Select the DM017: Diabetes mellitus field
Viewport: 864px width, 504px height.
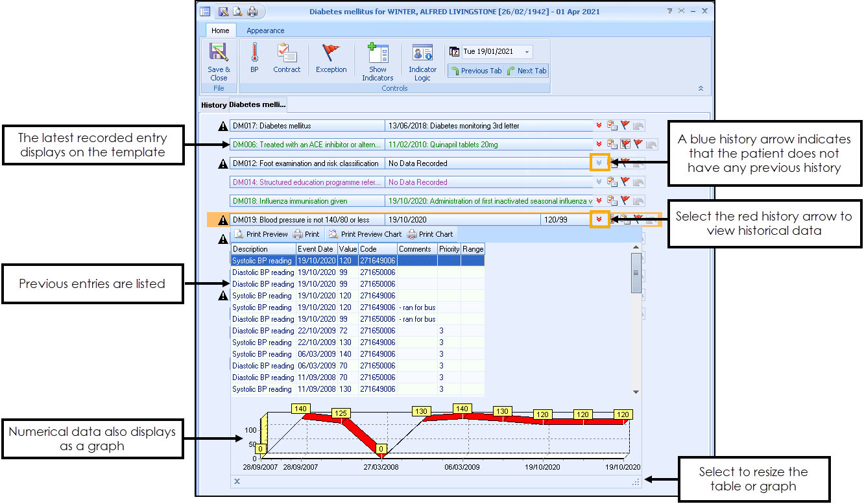[x=307, y=126]
